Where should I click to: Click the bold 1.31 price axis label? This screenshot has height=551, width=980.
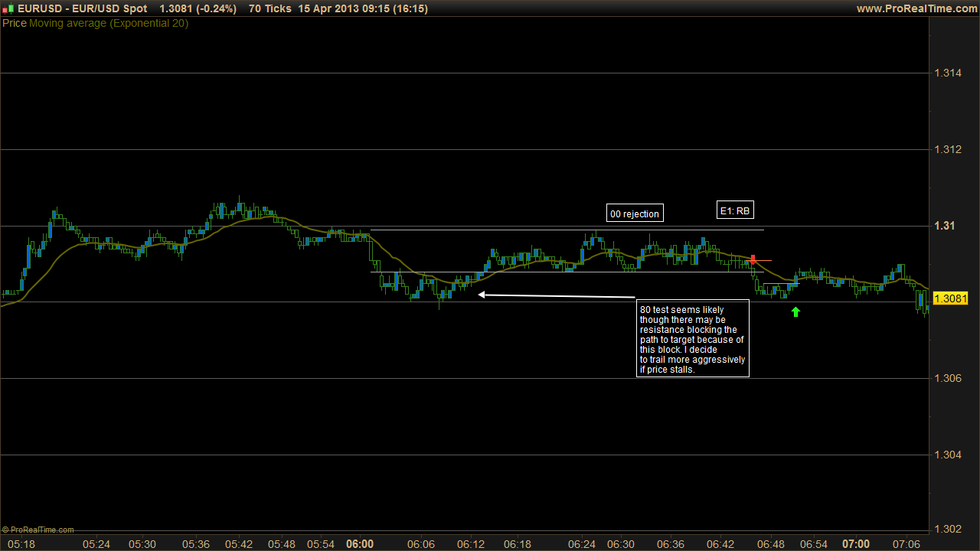pyautogui.click(x=944, y=226)
